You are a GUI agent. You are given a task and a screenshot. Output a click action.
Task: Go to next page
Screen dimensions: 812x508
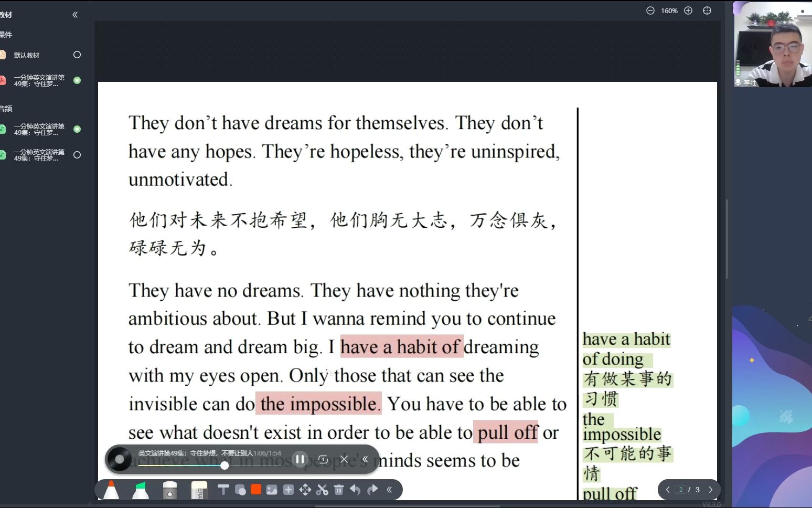click(711, 490)
